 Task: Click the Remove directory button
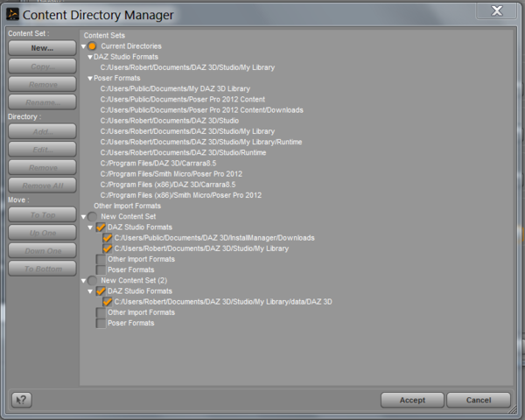42,167
